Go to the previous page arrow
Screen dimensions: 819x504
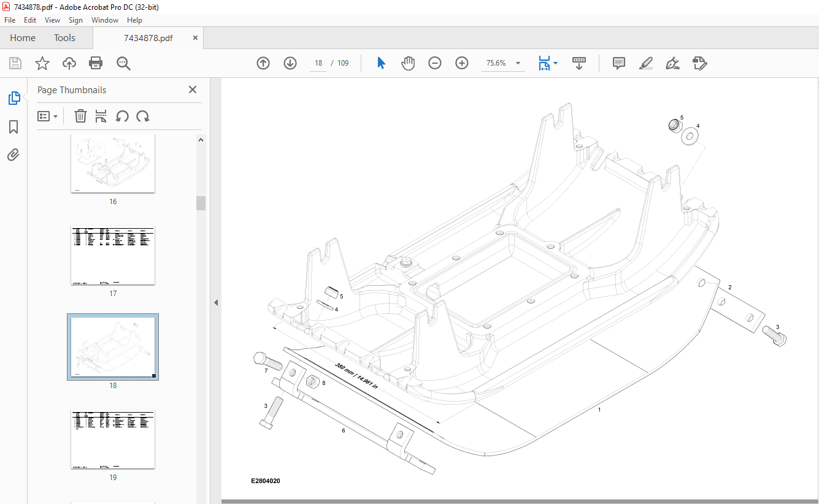click(x=263, y=63)
